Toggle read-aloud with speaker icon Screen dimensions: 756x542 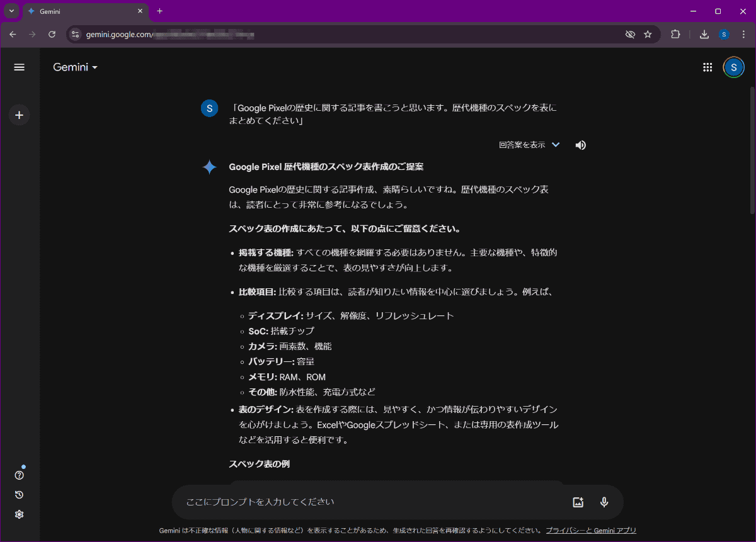coord(580,145)
